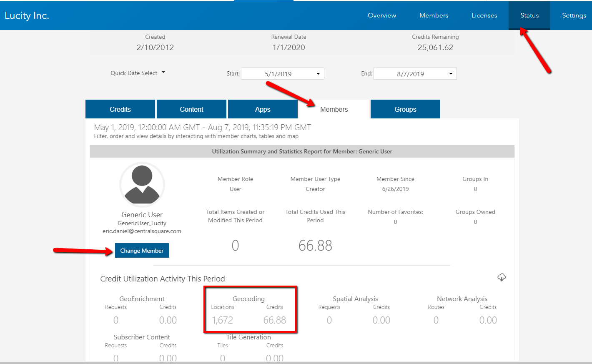Click the Credit Utilization Activity This Period heading
This screenshot has width=592, height=364.
pyautogui.click(x=163, y=279)
